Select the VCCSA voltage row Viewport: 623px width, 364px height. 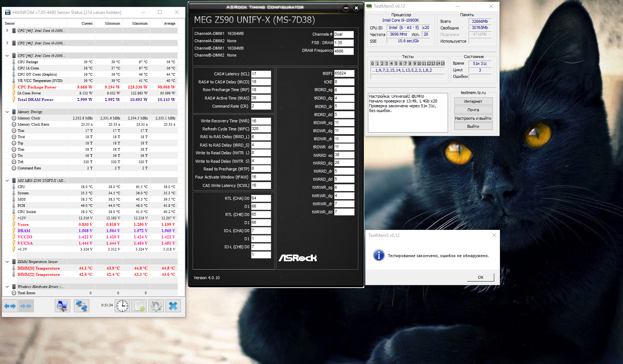coord(90,243)
